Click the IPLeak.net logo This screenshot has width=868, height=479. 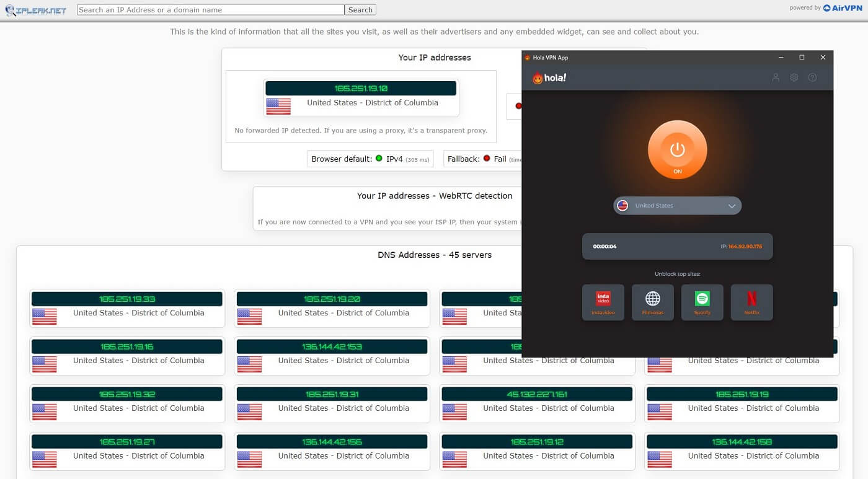click(35, 10)
